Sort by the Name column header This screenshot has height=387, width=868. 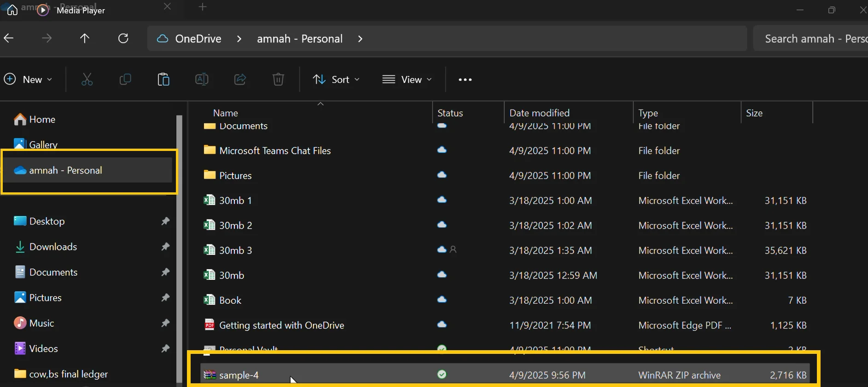coord(226,113)
